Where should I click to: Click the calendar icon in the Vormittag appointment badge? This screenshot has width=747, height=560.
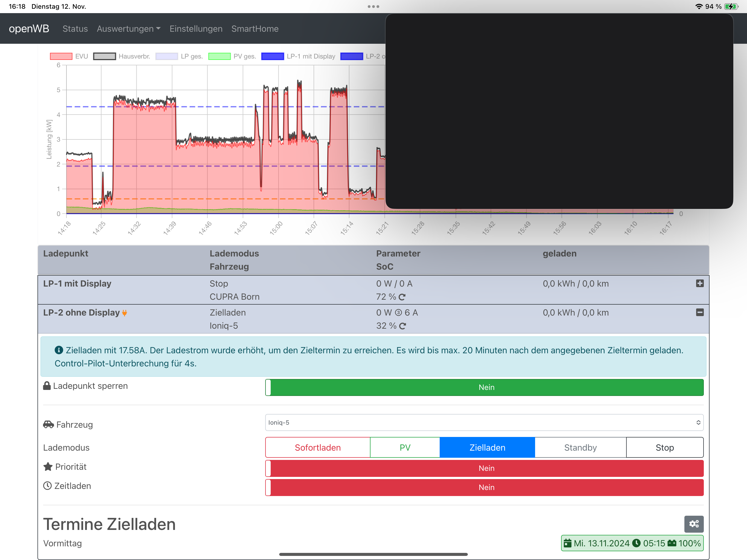coord(568,543)
